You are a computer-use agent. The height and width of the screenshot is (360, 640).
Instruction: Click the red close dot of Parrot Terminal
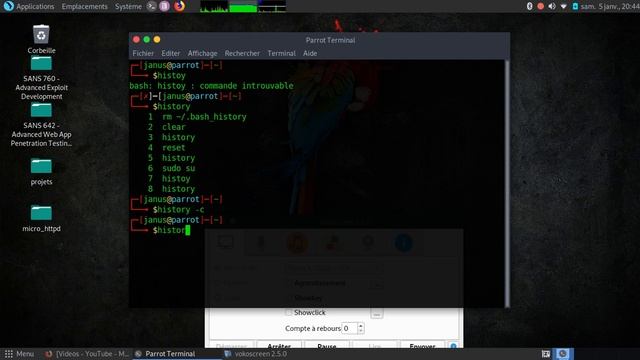point(136,39)
